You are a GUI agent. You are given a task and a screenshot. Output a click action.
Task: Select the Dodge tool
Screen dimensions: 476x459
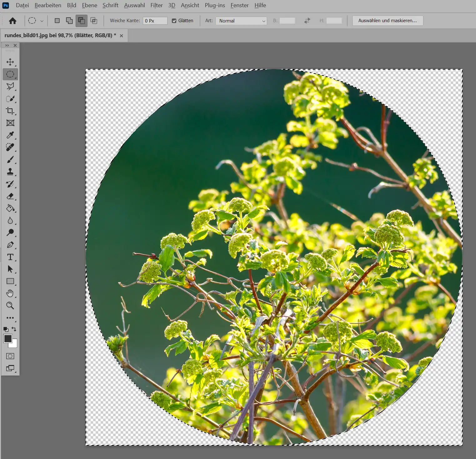10,233
